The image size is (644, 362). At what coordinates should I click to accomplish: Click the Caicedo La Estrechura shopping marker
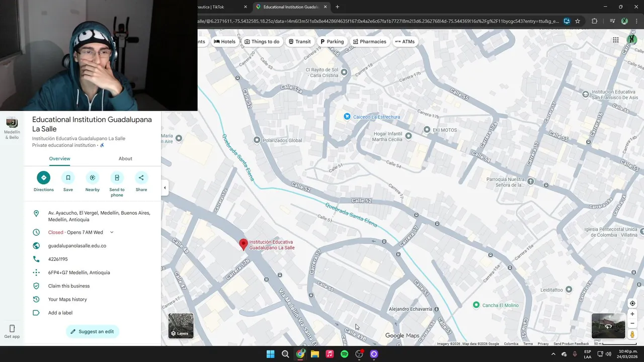pos(347,117)
